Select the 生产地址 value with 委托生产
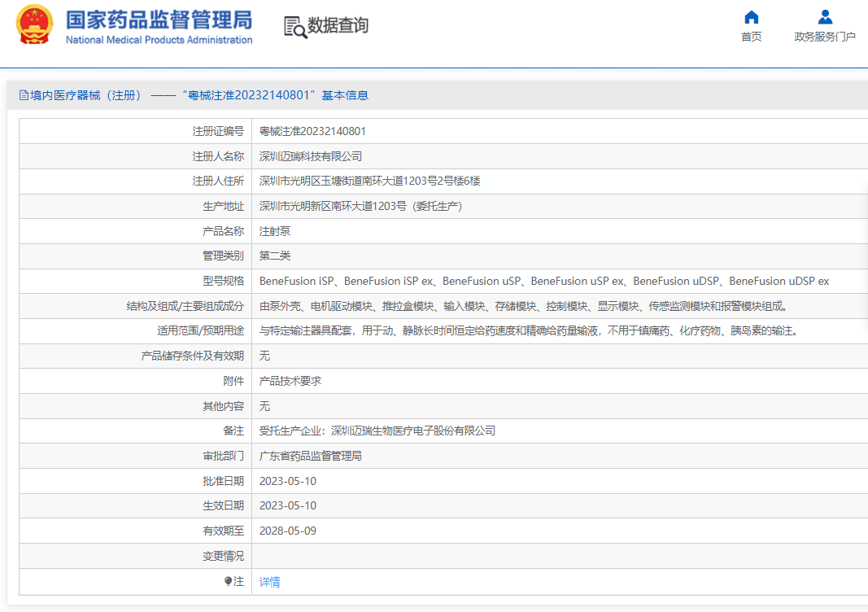The width and height of the screenshot is (868, 612). [x=360, y=206]
